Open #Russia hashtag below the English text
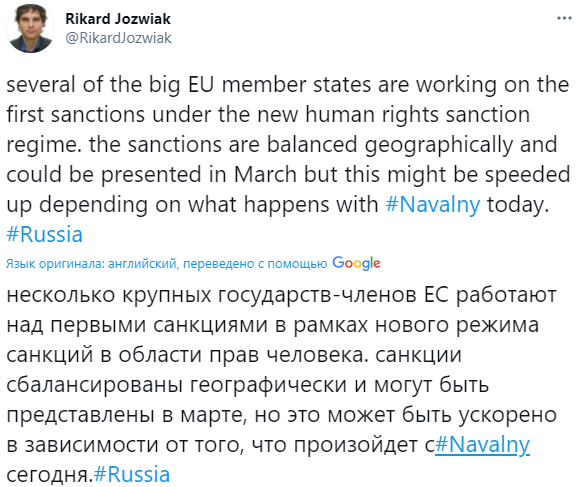 tap(44, 235)
